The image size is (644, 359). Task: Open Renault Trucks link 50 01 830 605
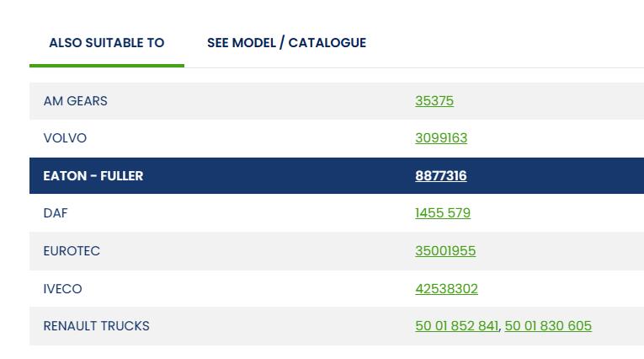pyautogui.click(x=548, y=326)
